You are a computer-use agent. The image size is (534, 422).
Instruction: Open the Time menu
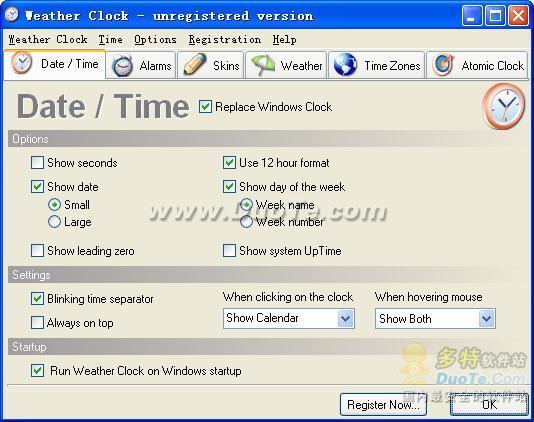(x=110, y=40)
